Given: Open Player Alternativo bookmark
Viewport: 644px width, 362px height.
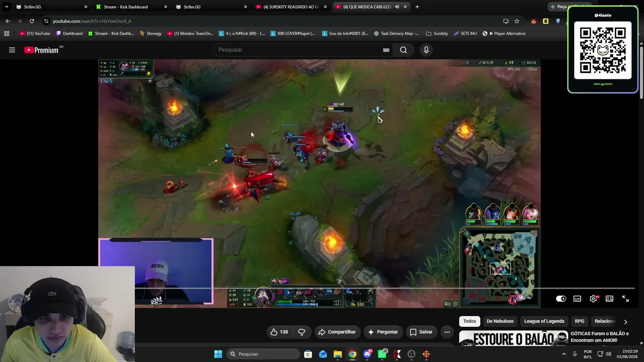Looking at the screenshot, I should point(504,34).
